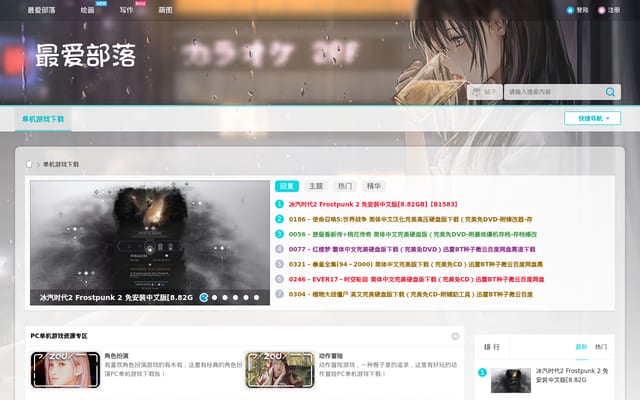
Task: Click Frostpunk 2 thumbnail in ranking sidebar
Action: (x=511, y=380)
